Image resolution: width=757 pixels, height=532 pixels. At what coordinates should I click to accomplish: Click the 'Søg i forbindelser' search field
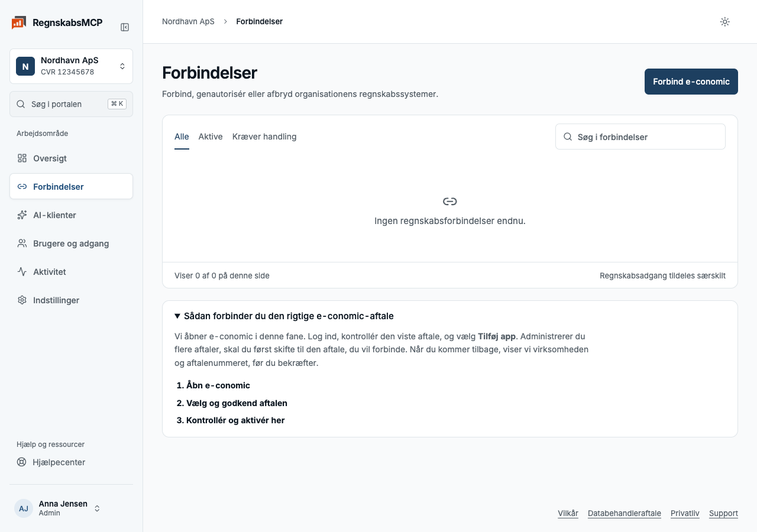point(640,137)
